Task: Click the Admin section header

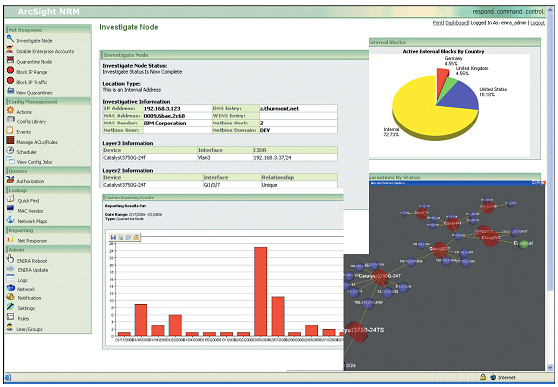Action: point(48,250)
